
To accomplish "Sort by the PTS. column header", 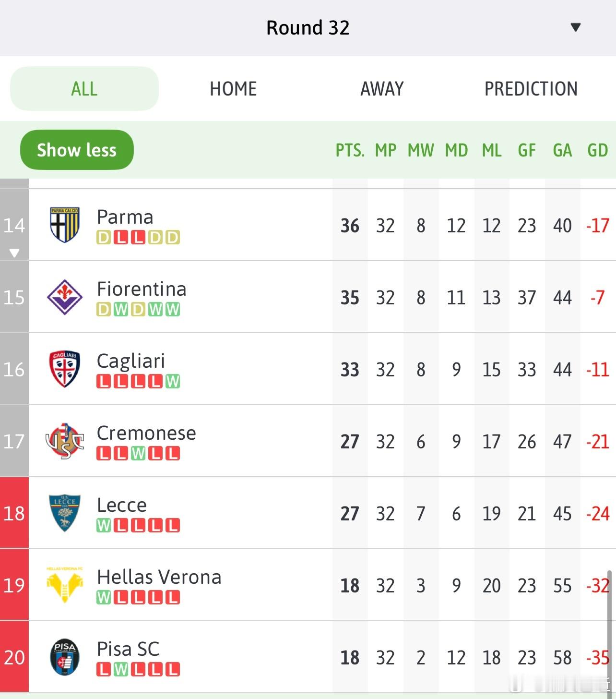I will [x=350, y=150].
